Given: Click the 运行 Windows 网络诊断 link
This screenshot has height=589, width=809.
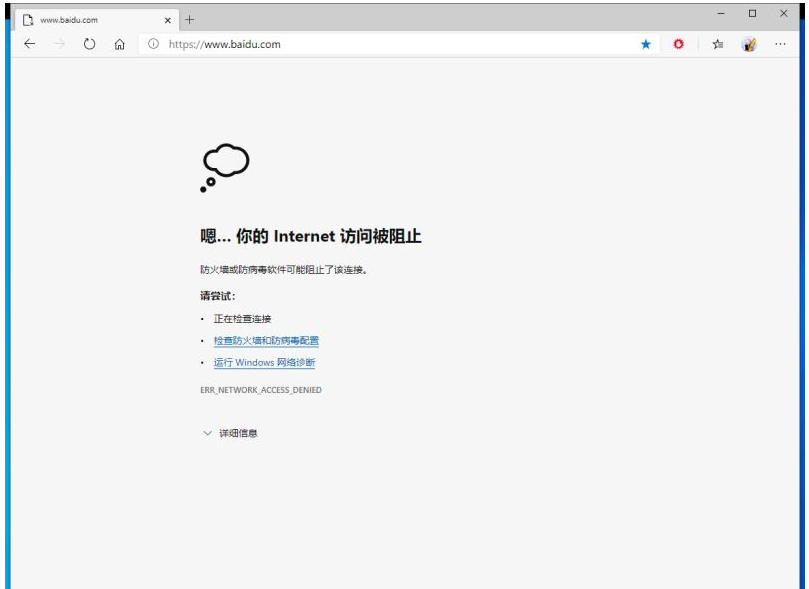Looking at the screenshot, I should pos(264,363).
